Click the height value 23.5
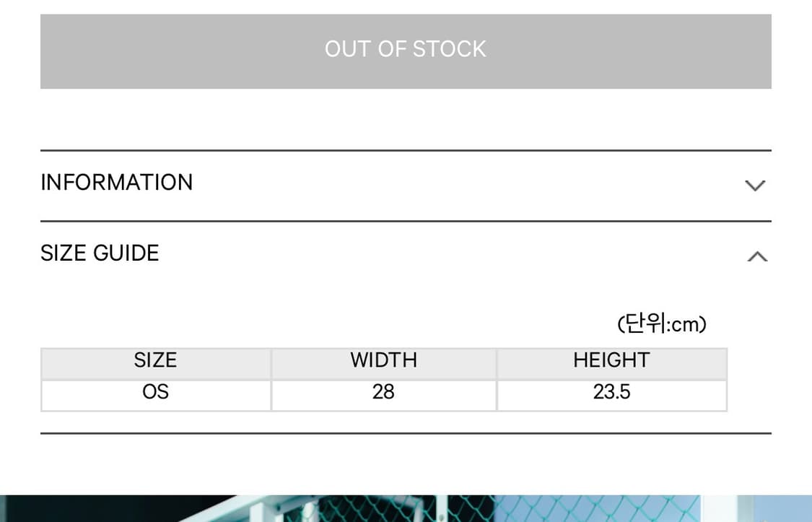This screenshot has width=812, height=522. pos(611,392)
